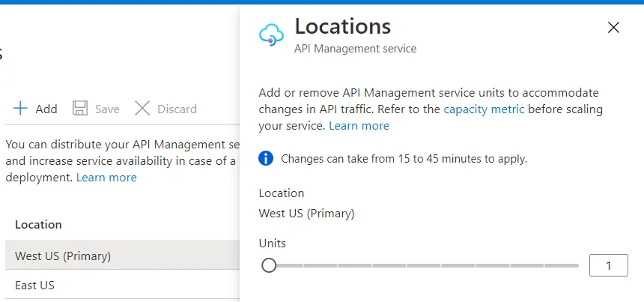Click the Units number input box
Screen dimensions: 644x302
coord(608,265)
